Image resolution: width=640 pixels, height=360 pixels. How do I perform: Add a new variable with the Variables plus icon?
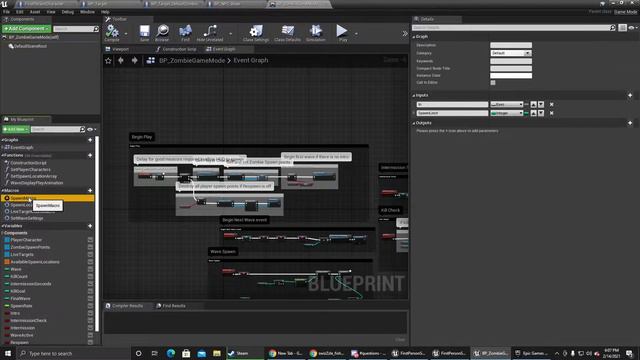(x=90, y=226)
